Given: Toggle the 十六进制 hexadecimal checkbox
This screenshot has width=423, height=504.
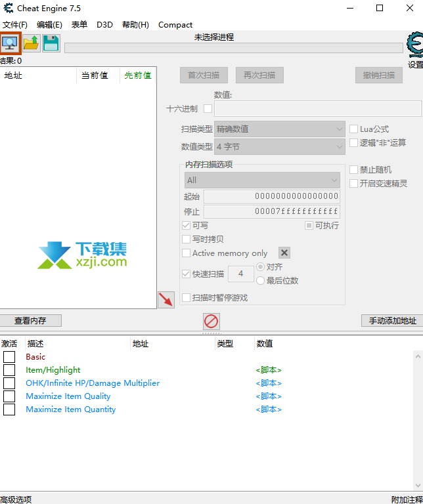Looking at the screenshot, I should point(208,109).
